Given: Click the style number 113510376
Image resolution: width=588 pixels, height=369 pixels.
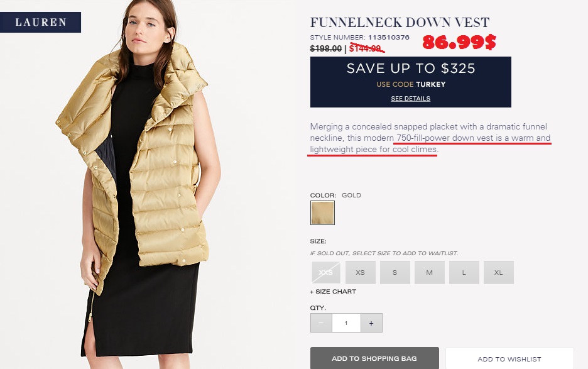Looking at the screenshot, I should pyautogui.click(x=388, y=38).
